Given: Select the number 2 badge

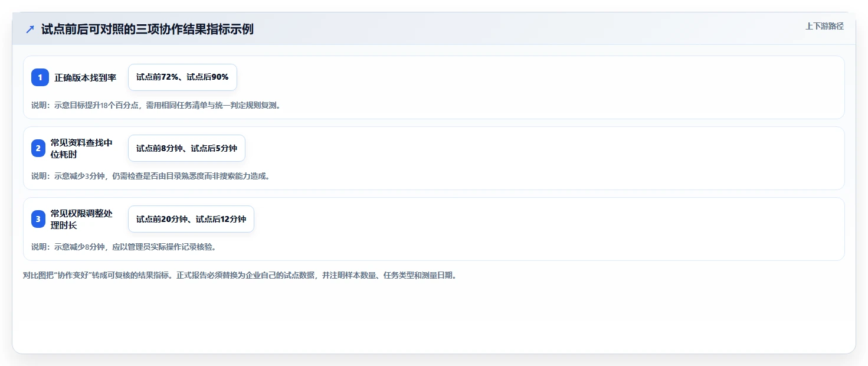Looking at the screenshot, I should (38, 148).
